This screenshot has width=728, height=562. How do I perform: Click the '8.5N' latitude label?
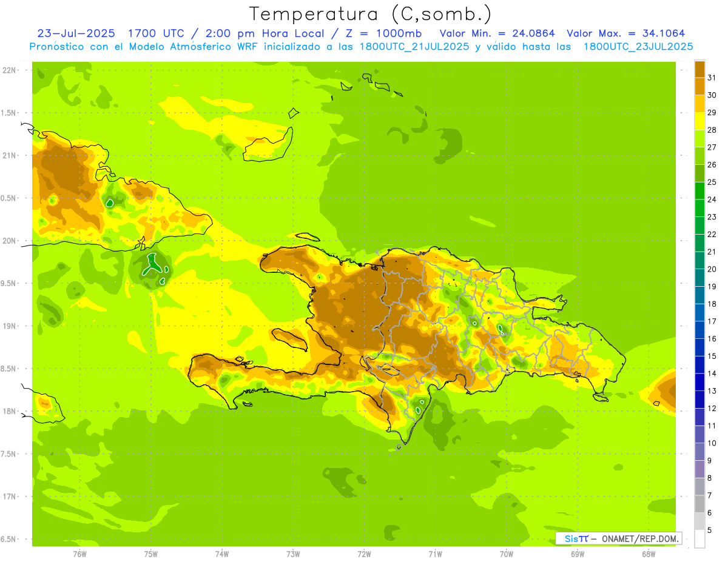(x=8, y=369)
